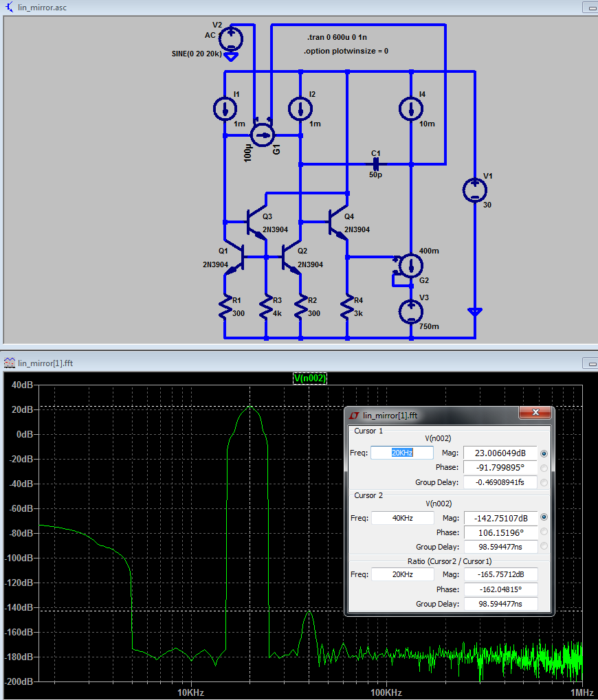Click Cursor 1 Freq field showing 20KHz

coord(402,453)
